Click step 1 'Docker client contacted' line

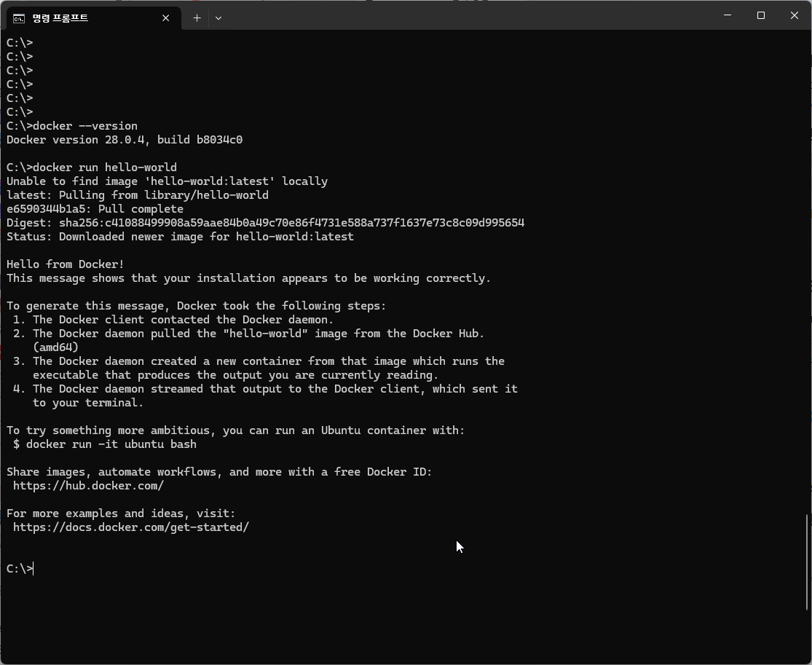173,320
